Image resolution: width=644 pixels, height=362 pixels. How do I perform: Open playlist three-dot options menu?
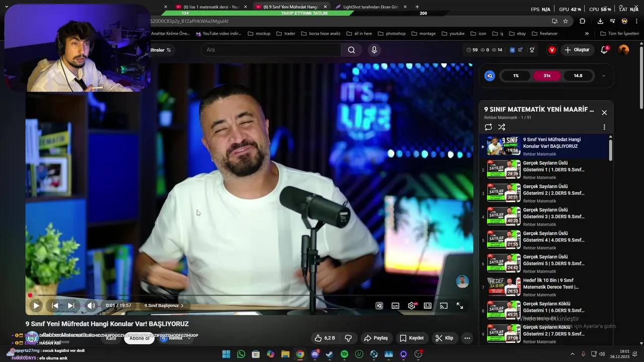(x=604, y=127)
